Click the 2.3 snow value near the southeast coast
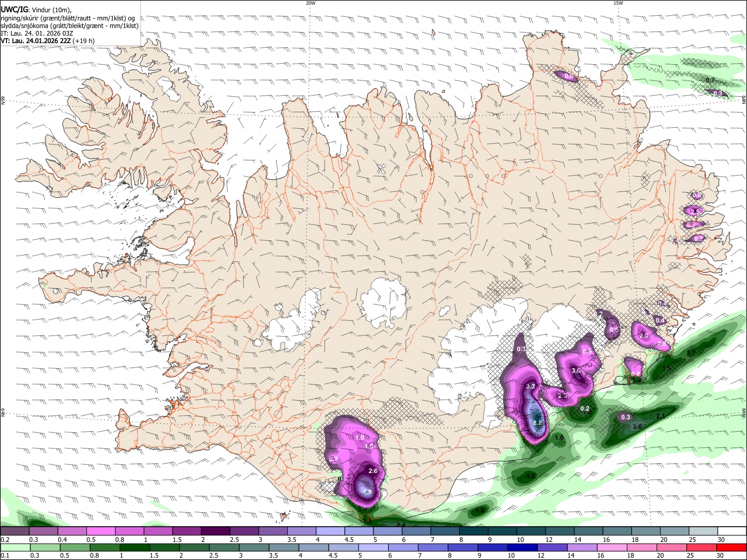747x560 pixels. pyautogui.click(x=563, y=395)
